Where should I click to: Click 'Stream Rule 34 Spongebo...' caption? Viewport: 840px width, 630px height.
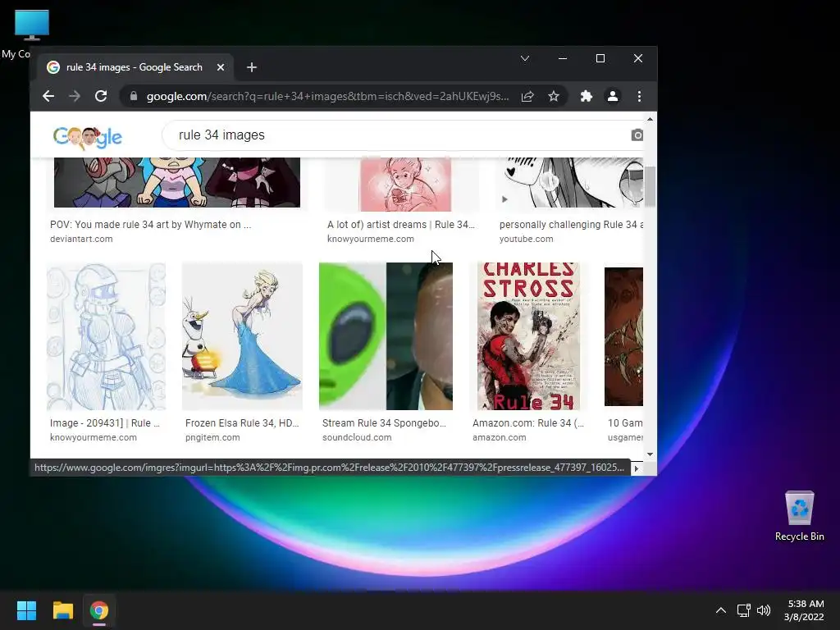(384, 423)
